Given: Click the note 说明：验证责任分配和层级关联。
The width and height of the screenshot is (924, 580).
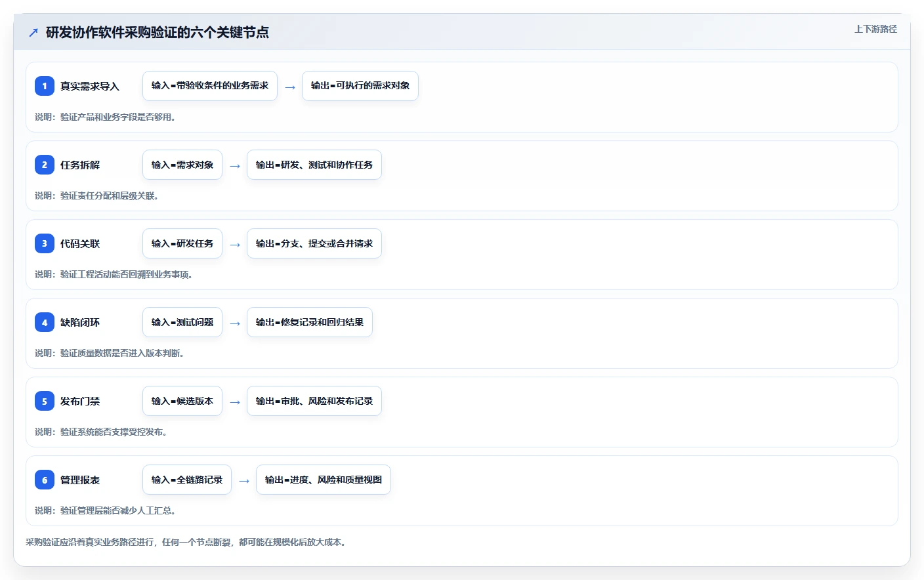Looking at the screenshot, I should [96, 196].
